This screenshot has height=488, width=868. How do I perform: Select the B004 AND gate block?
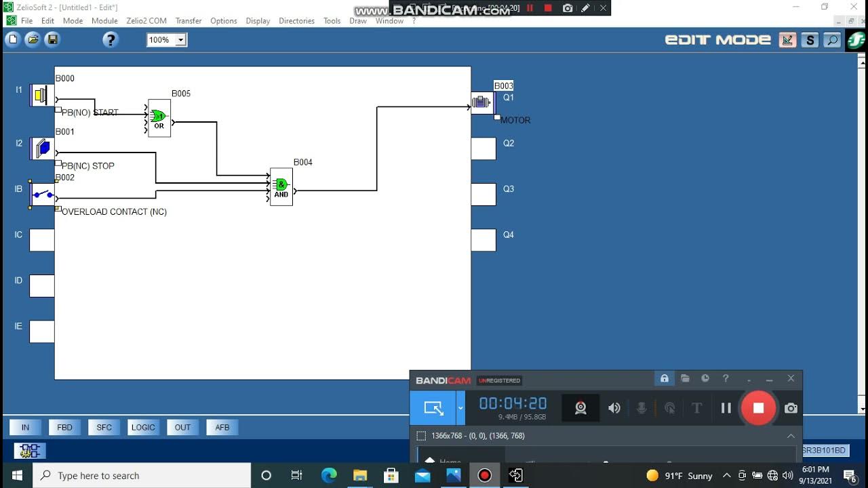click(281, 187)
